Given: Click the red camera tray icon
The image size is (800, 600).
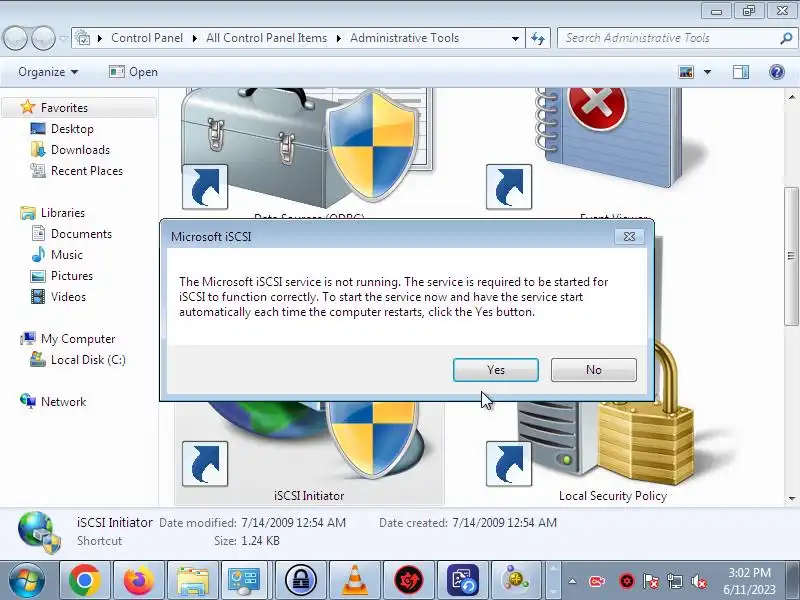Looking at the screenshot, I should tap(597, 581).
